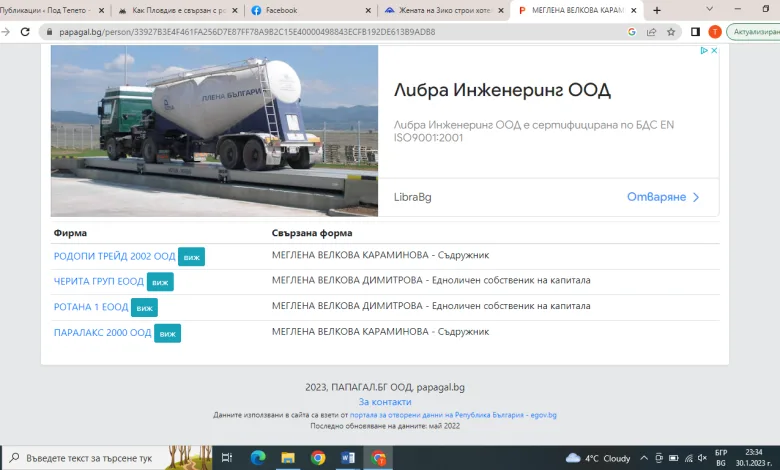The height and width of the screenshot is (470, 780).
Task: Click the Фирма column header
Action: coord(70,233)
